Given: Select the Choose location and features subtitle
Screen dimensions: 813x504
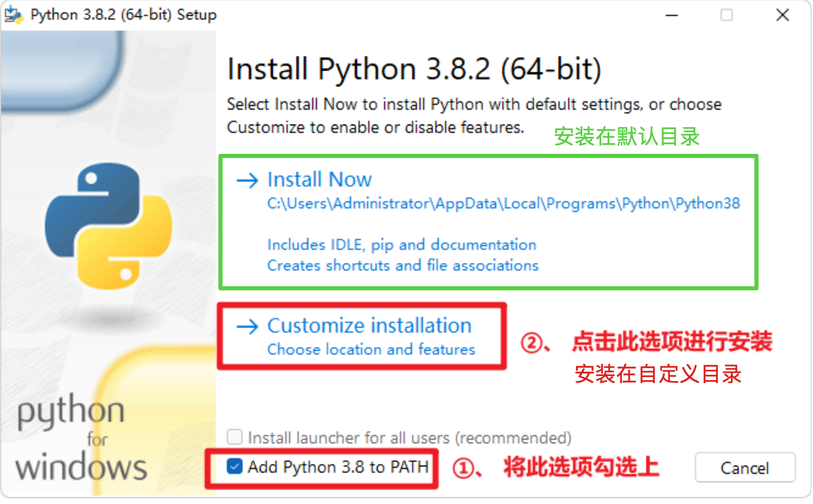Looking at the screenshot, I should click(371, 350).
